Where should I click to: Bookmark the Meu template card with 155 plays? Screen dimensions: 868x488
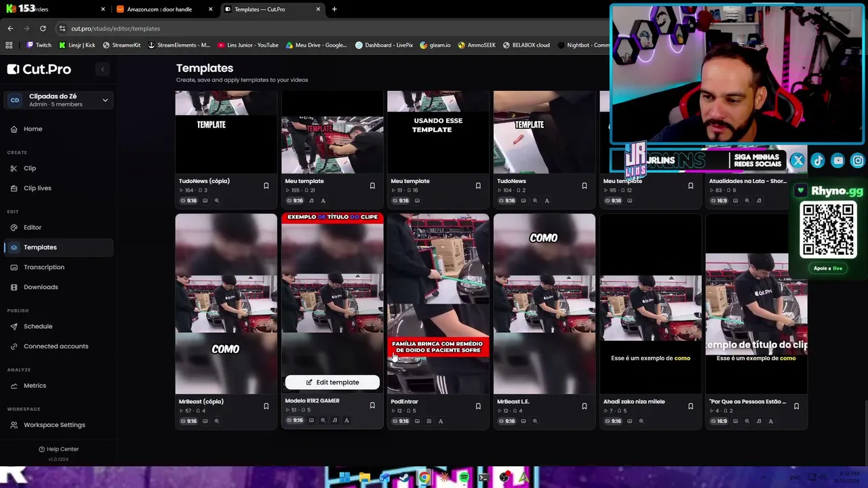pyautogui.click(x=372, y=186)
